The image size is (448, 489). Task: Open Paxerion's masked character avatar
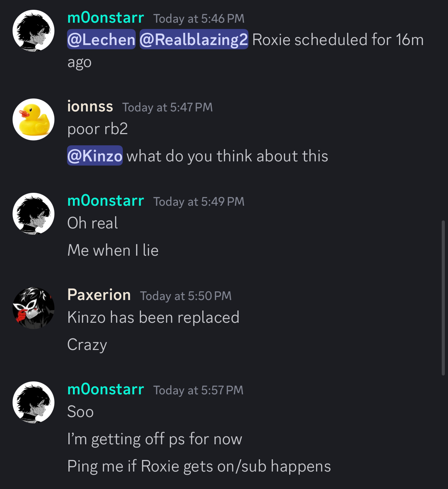coord(33,308)
